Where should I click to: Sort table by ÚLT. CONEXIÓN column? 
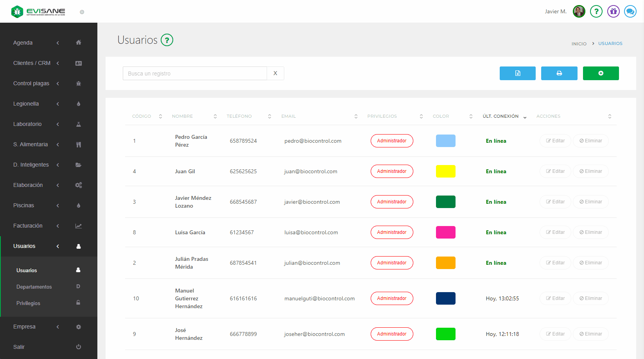click(504, 116)
